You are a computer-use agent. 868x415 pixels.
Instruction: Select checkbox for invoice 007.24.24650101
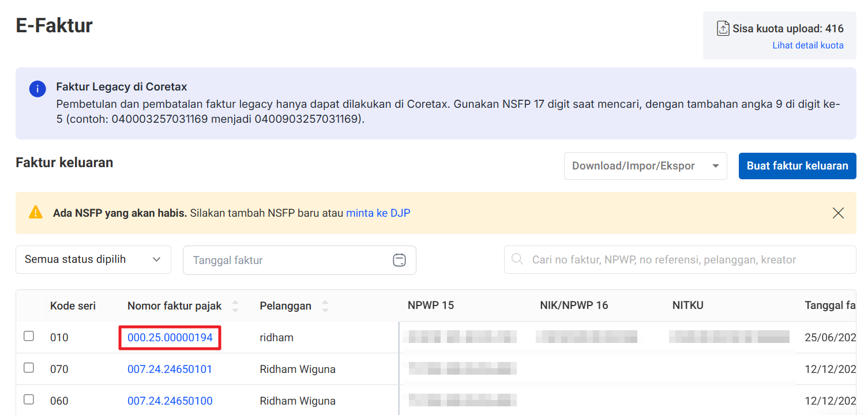[x=29, y=368]
